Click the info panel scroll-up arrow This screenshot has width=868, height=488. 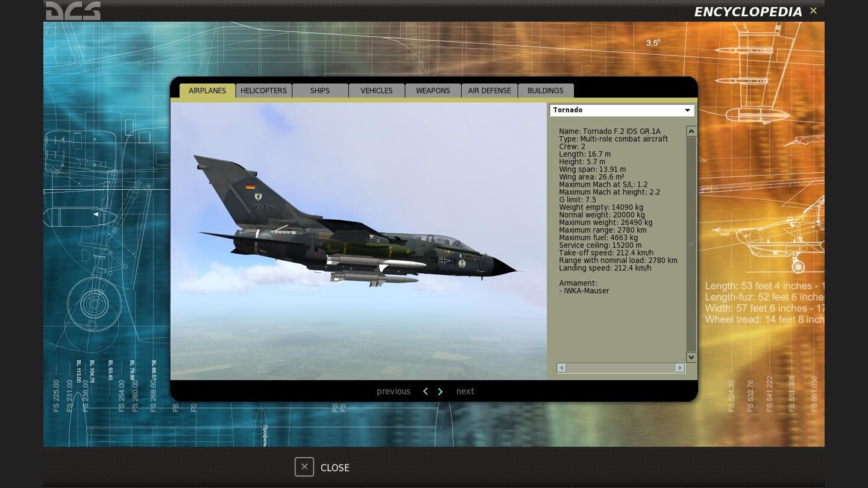[x=691, y=131]
